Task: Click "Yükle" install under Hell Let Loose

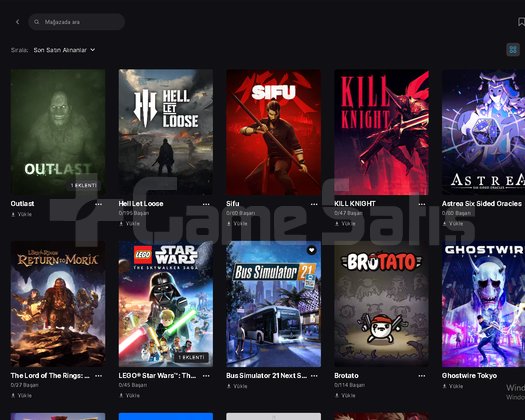Action: [x=130, y=223]
